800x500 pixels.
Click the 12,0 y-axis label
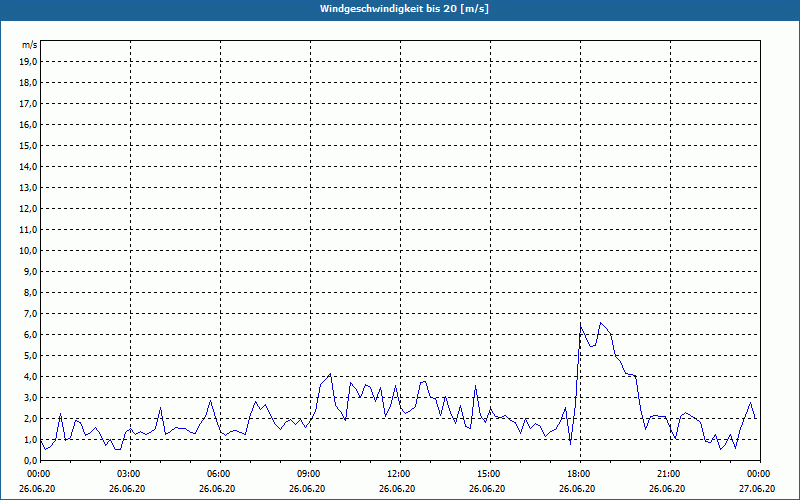(28, 209)
